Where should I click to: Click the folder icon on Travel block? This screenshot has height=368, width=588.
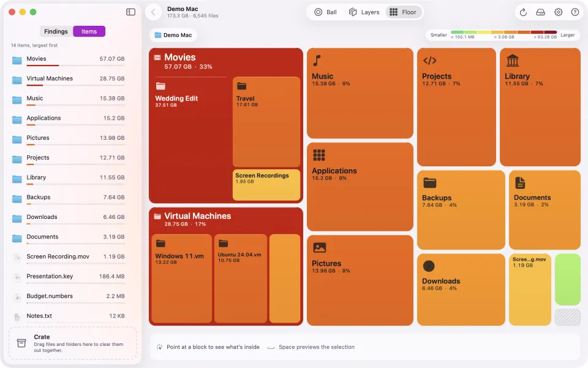tap(241, 86)
